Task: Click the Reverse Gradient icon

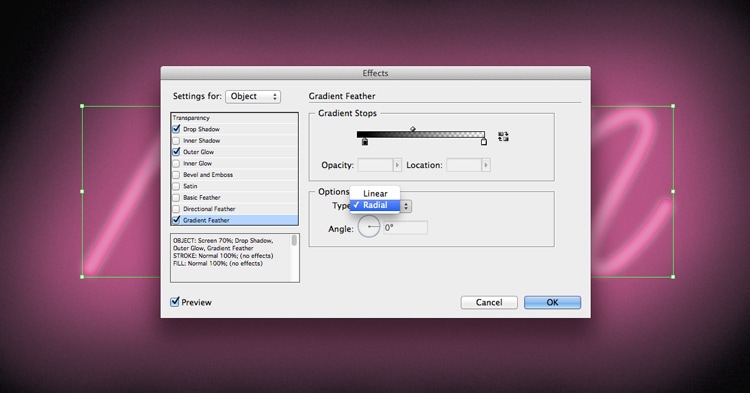Action: 503,137
